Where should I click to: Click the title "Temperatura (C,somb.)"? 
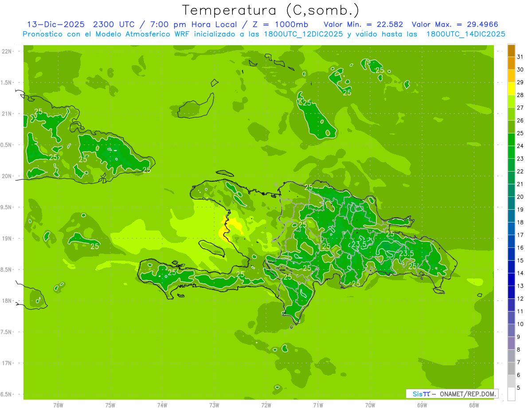tap(271, 10)
